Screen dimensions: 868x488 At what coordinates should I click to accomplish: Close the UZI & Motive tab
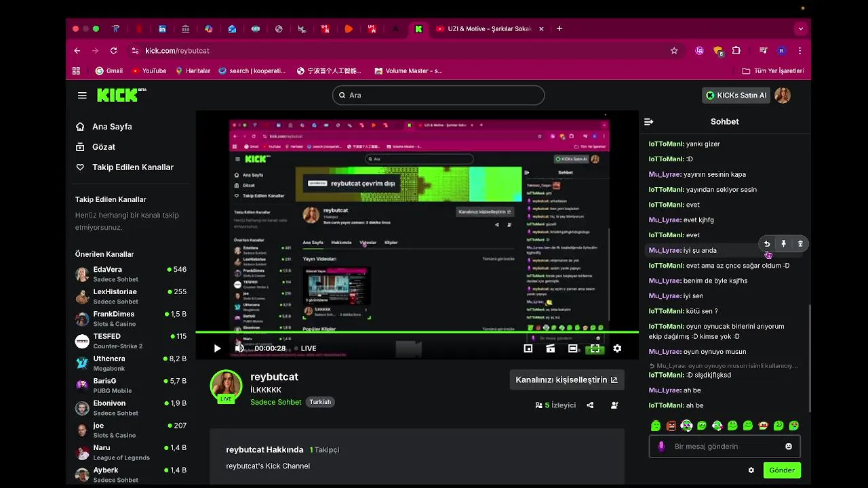541,29
